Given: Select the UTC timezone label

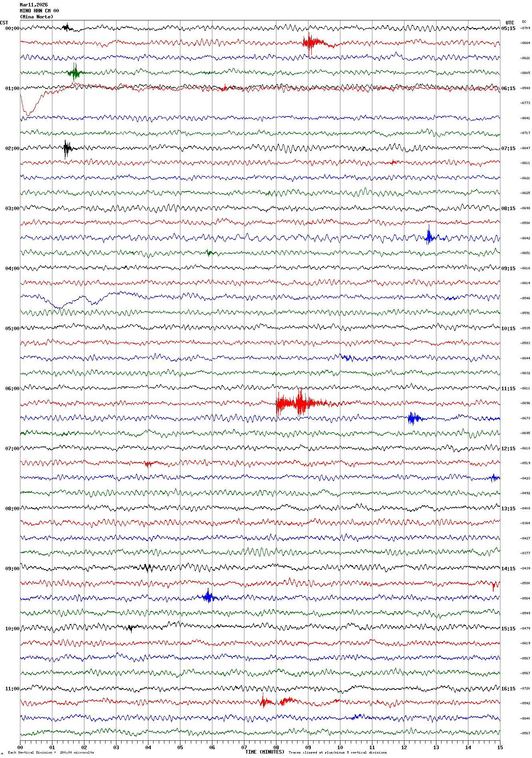Looking at the screenshot, I should pyautogui.click(x=510, y=23).
